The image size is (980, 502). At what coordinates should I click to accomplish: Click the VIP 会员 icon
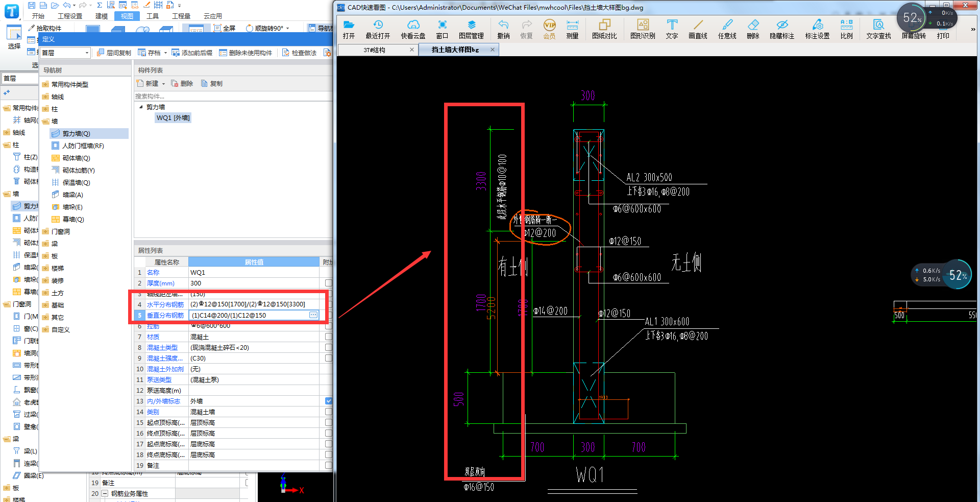(x=549, y=29)
